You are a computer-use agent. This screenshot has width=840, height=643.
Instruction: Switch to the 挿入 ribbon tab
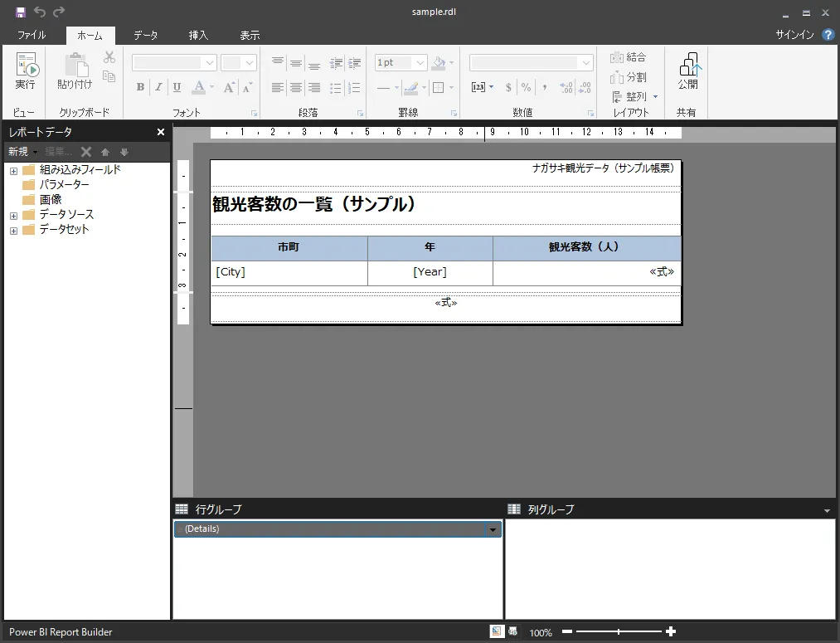pos(198,36)
